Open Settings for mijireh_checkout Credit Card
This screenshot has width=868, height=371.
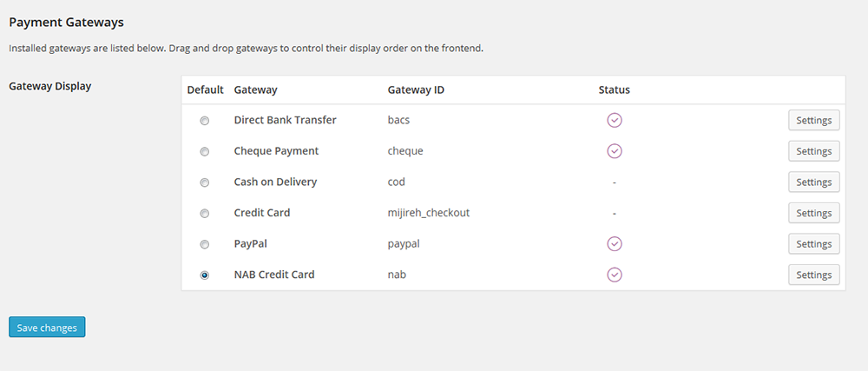pyautogui.click(x=814, y=213)
